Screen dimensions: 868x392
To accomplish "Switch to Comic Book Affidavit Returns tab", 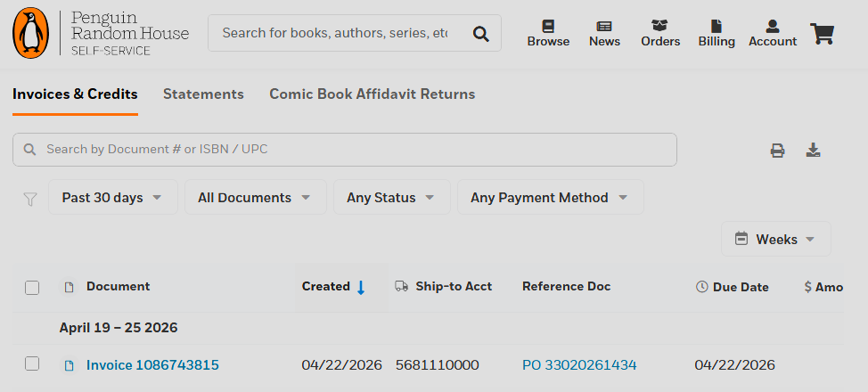I will [372, 94].
